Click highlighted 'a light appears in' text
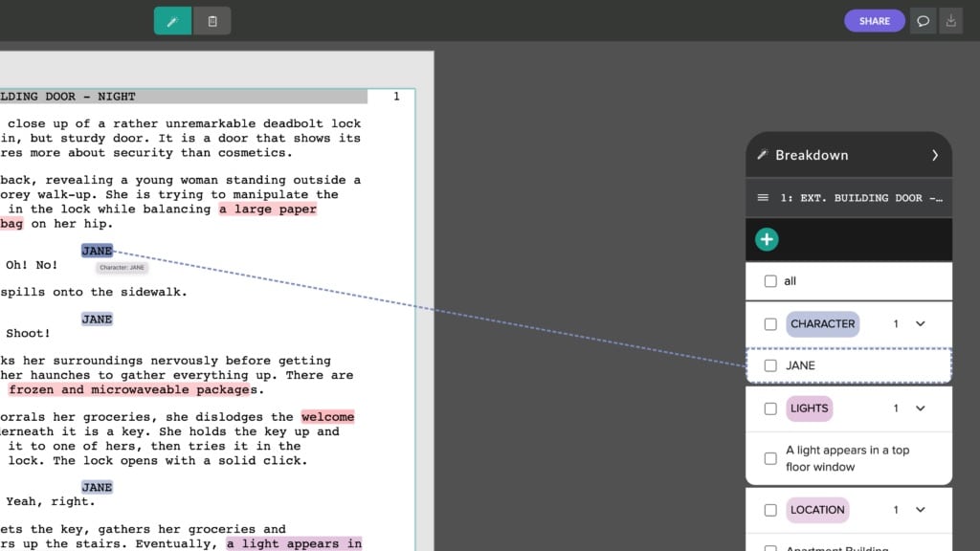This screenshot has width=980, height=551. click(x=295, y=543)
